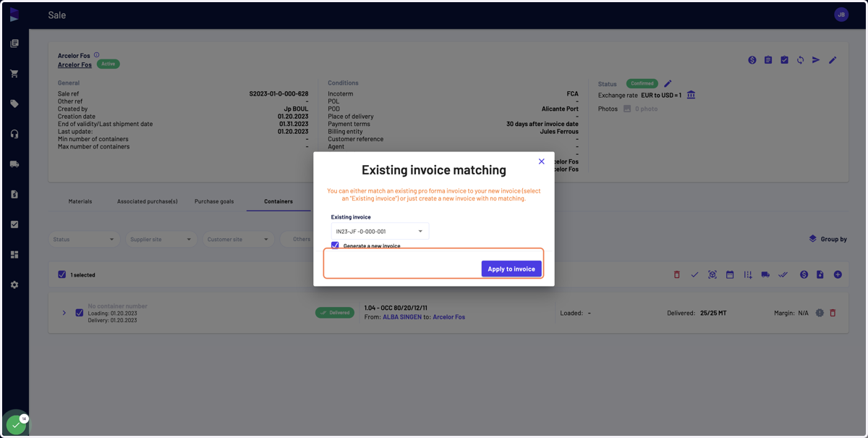
Task: Click the Confirmed status badge
Action: pos(642,83)
